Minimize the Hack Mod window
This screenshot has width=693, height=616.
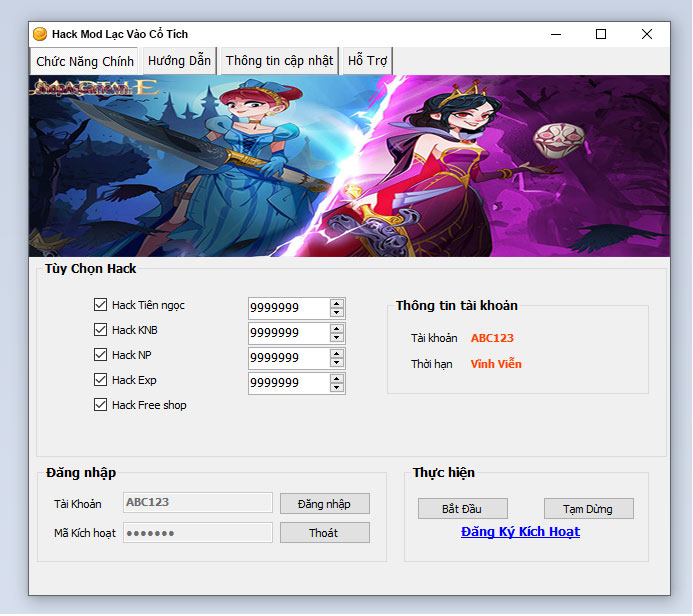pos(556,34)
